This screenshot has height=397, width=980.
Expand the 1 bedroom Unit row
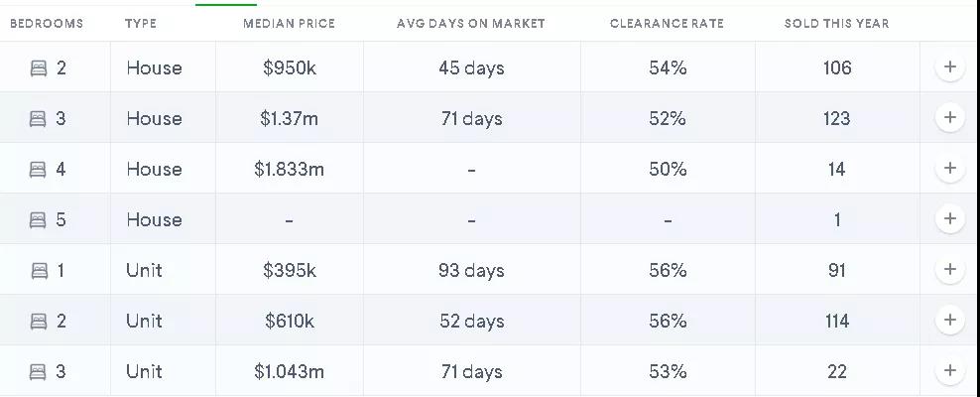coord(949,270)
